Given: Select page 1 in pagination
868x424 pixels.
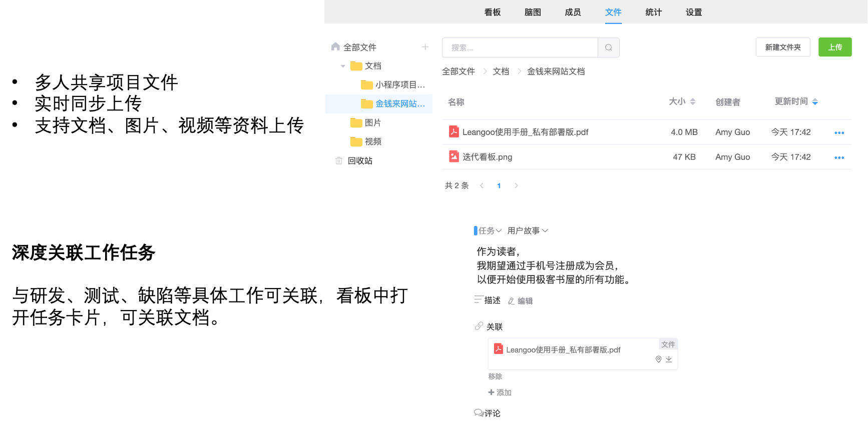Looking at the screenshot, I should tap(499, 185).
